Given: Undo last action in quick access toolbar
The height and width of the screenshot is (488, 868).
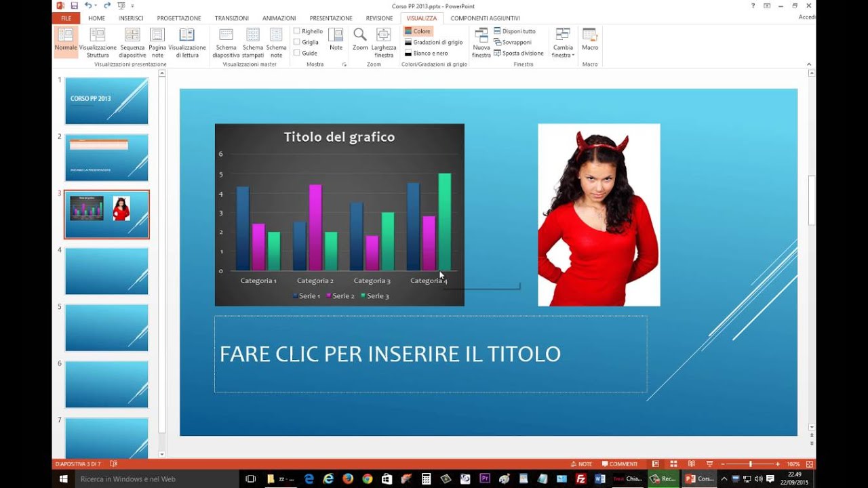Looking at the screenshot, I should click(87, 5).
